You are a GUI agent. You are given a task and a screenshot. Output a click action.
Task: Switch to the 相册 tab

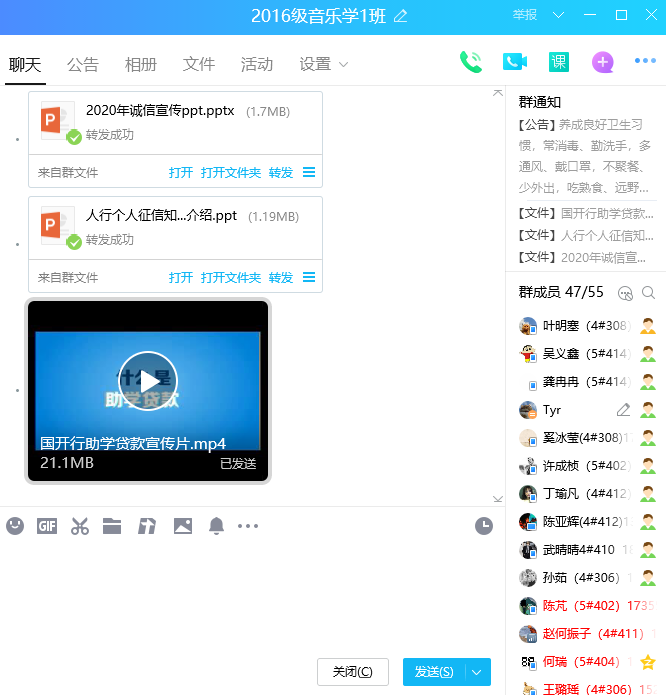click(141, 65)
